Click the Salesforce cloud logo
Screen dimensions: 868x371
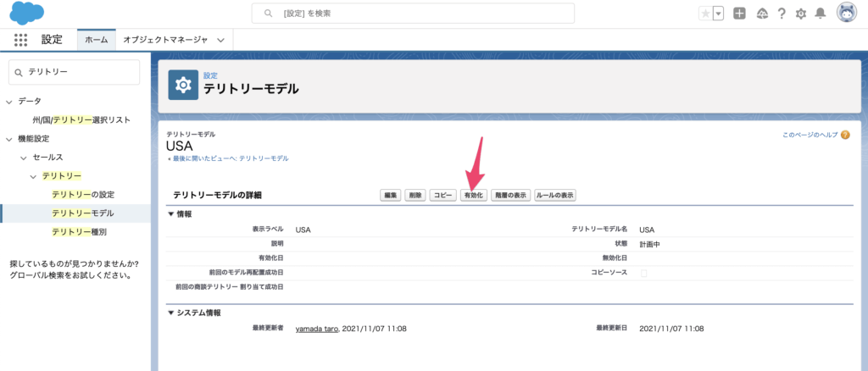coord(26,14)
